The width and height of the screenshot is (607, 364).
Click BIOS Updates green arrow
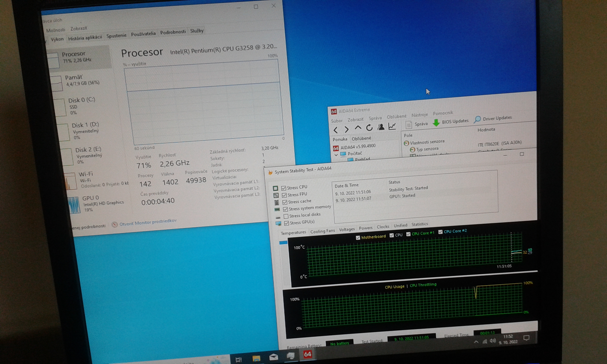click(x=436, y=123)
